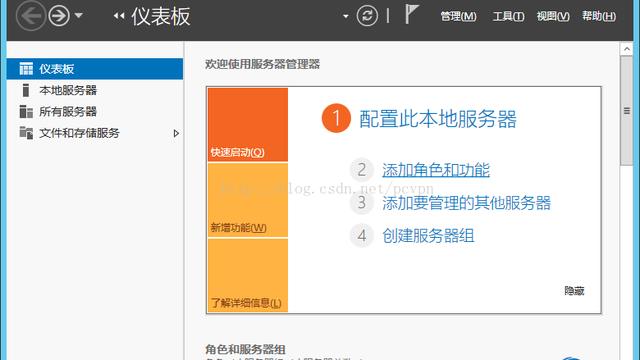Click the scrollbar up arrow
Screen dimensions: 640x360
(x=627, y=49)
